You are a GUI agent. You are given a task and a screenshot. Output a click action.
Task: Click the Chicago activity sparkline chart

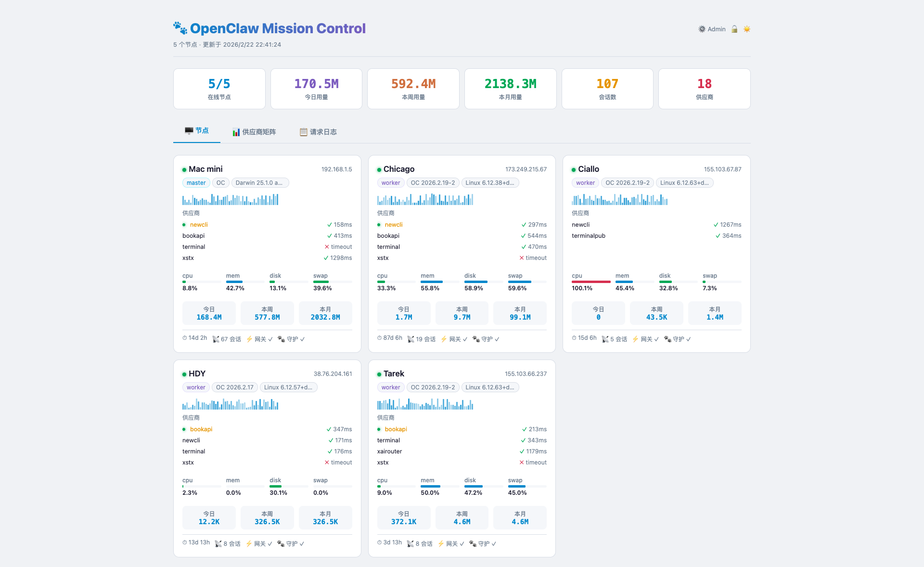425,199
